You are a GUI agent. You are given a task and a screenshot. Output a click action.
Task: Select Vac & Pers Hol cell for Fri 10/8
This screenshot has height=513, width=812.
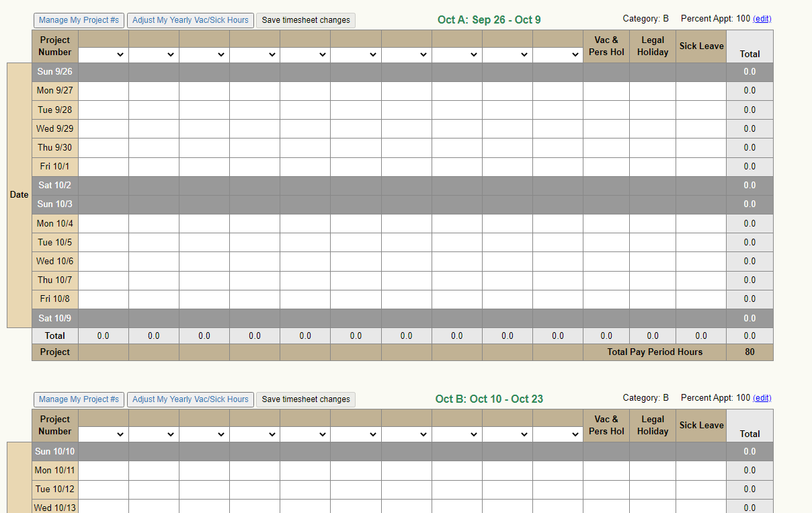point(606,299)
